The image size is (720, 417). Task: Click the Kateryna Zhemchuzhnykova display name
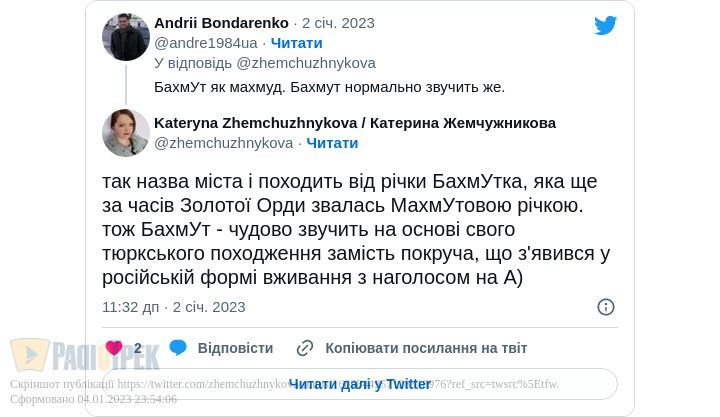coord(355,123)
